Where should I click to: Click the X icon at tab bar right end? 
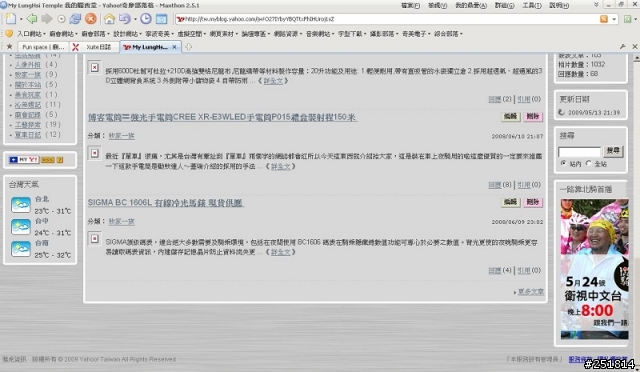pos(635,47)
